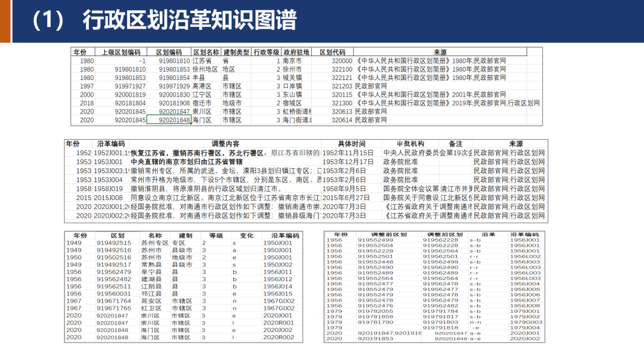The image size is (644, 363).
Task: Click the 苏州专区 cell
Action: pos(155,243)
